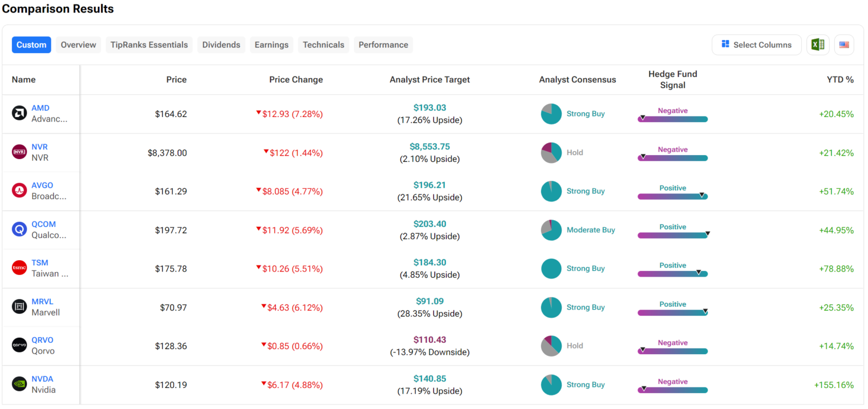
Task: Sort by YTD % column header
Action: pyautogui.click(x=840, y=80)
